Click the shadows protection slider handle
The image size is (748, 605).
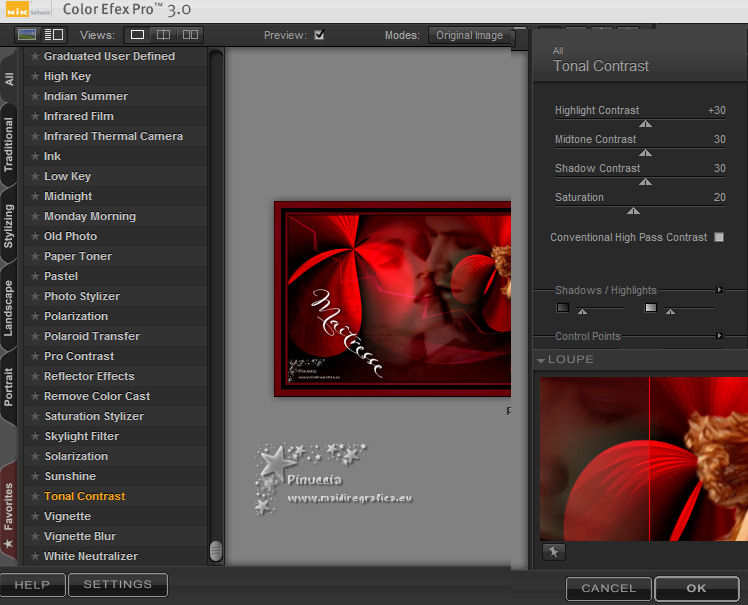click(x=582, y=312)
